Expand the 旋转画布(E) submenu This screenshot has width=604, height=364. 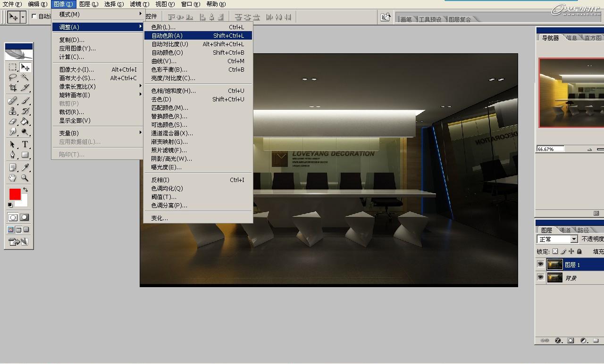coord(98,95)
